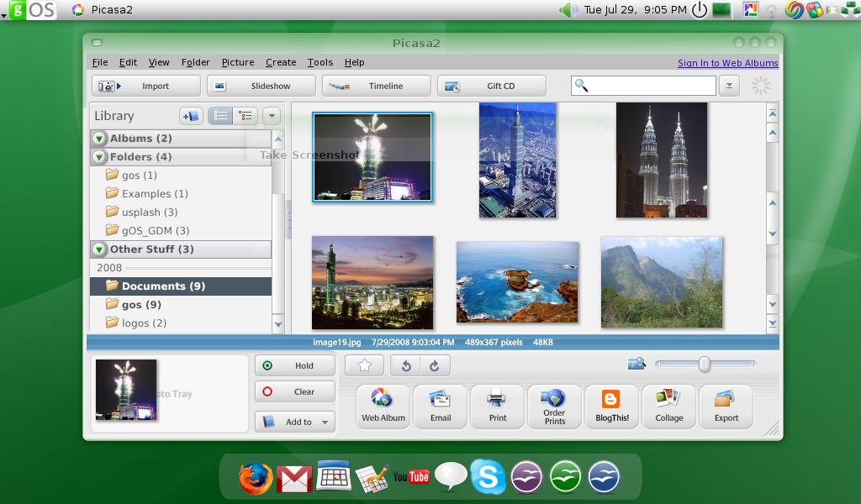
Task: Click the Web Album upload icon
Action: coord(383,407)
